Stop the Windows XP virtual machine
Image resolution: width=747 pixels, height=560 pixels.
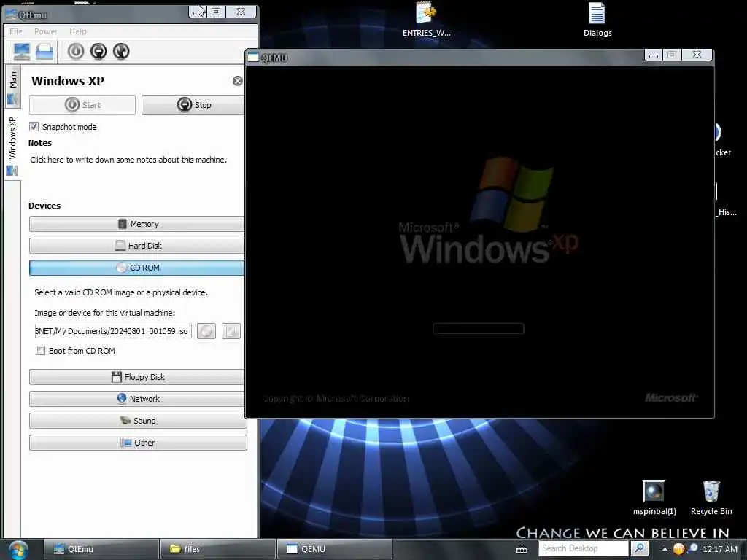(193, 105)
